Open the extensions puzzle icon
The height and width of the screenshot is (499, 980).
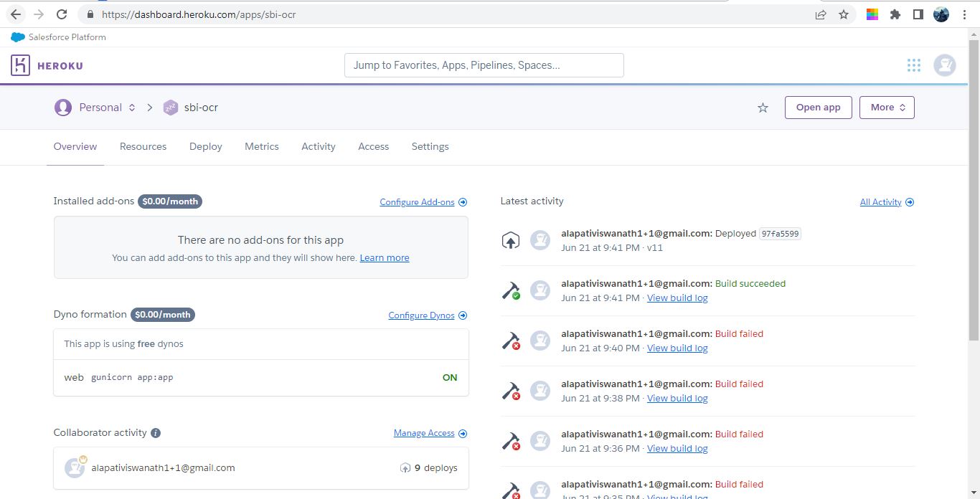[895, 14]
